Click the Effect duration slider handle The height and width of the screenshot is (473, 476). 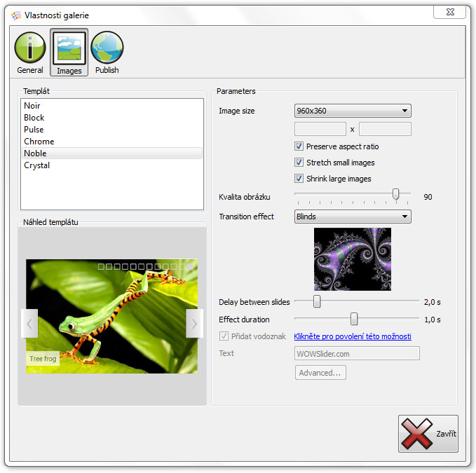coord(353,319)
